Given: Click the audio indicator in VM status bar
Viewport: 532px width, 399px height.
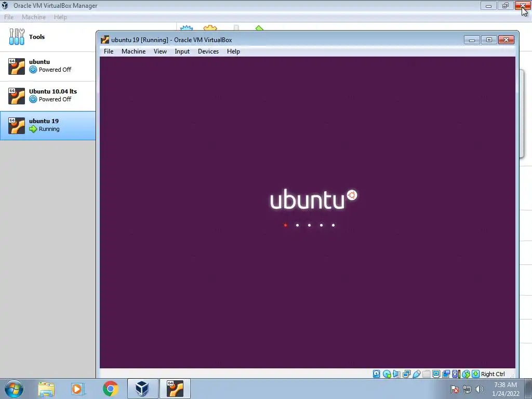Looking at the screenshot, I should coord(396,374).
